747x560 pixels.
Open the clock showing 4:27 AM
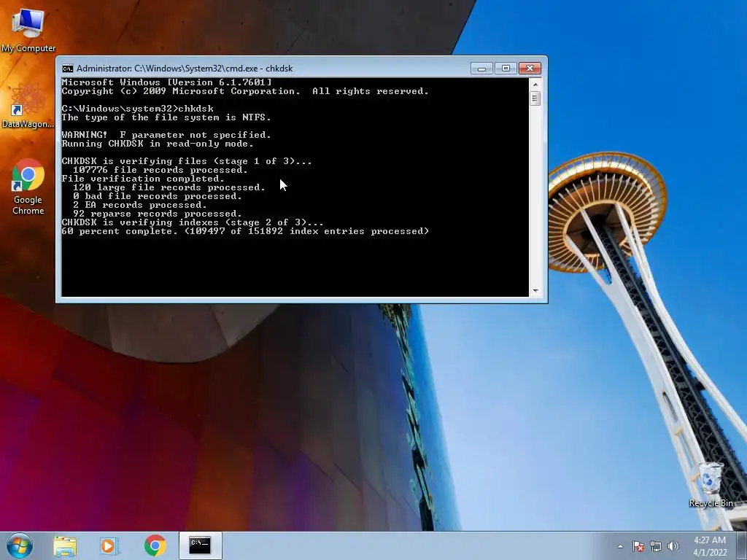pos(710,546)
